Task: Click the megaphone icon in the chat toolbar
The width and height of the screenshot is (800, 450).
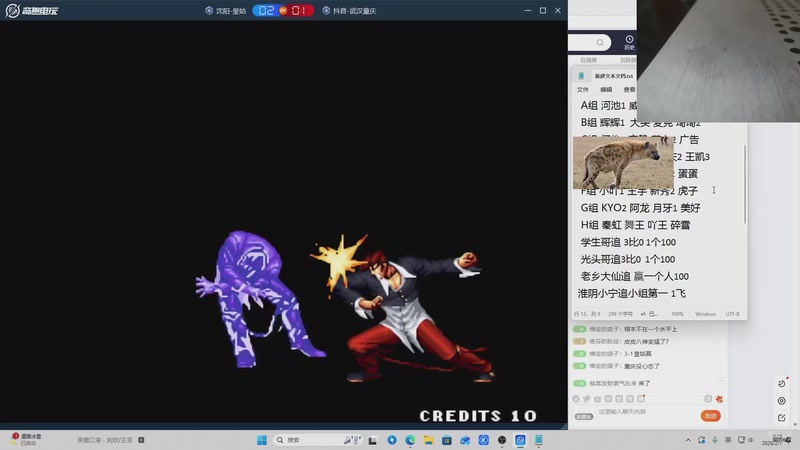Action: tap(587, 399)
